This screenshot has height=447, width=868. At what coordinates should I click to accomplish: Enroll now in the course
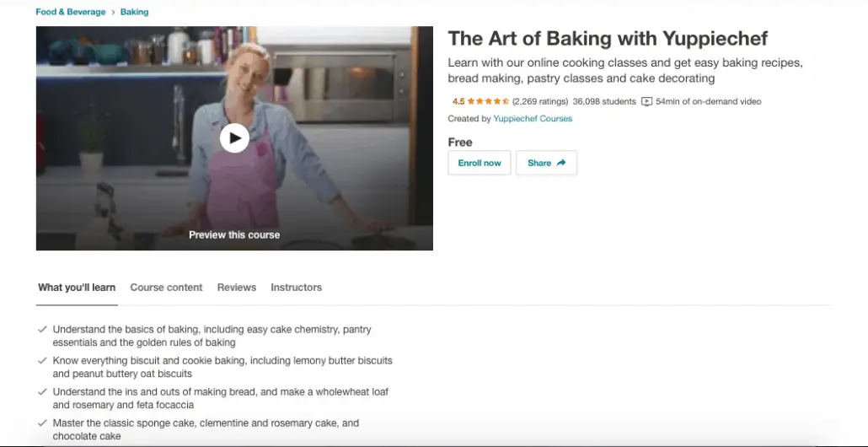(480, 163)
